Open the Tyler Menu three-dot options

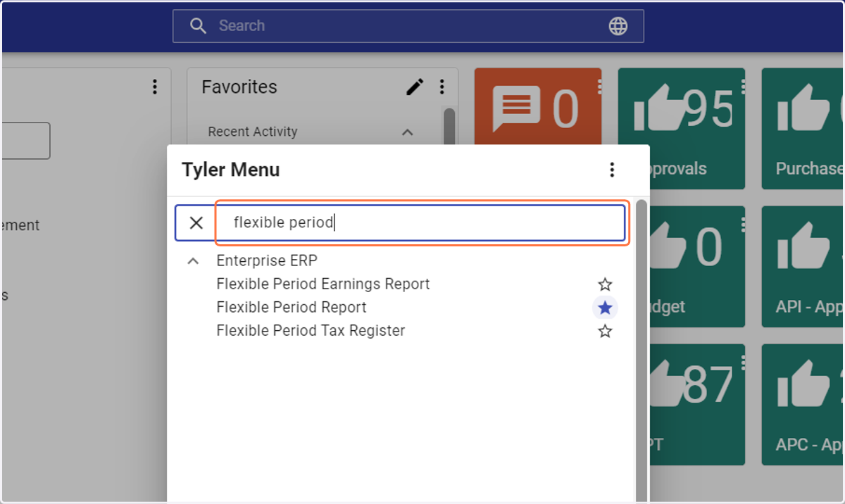pos(612,170)
